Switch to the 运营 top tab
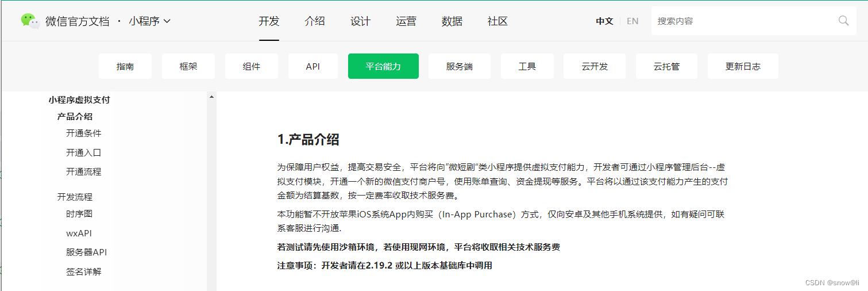868x291 pixels. coord(406,21)
